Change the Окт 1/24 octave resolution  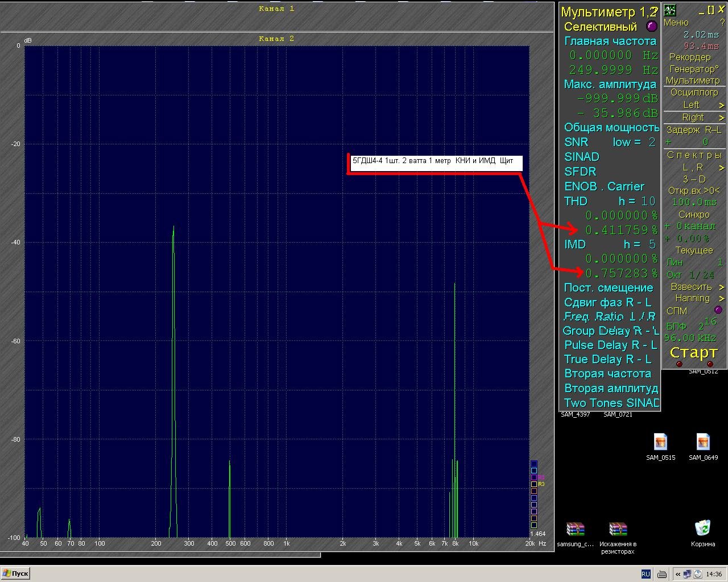(x=690, y=275)
